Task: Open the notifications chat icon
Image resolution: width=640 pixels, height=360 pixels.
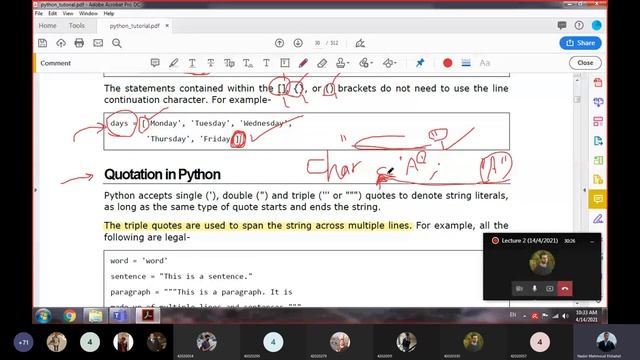Action: [562, 25]
